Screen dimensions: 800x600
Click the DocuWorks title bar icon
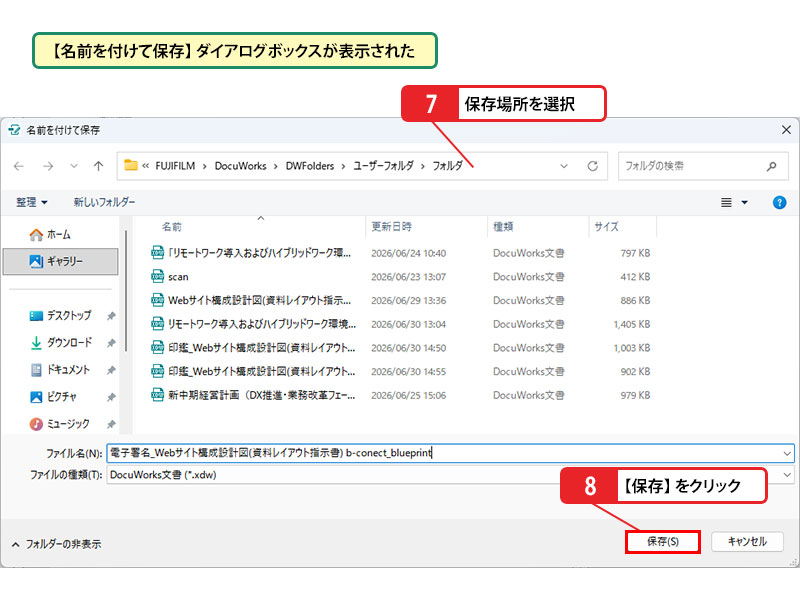pyautogui.click(x=14, y=130)
